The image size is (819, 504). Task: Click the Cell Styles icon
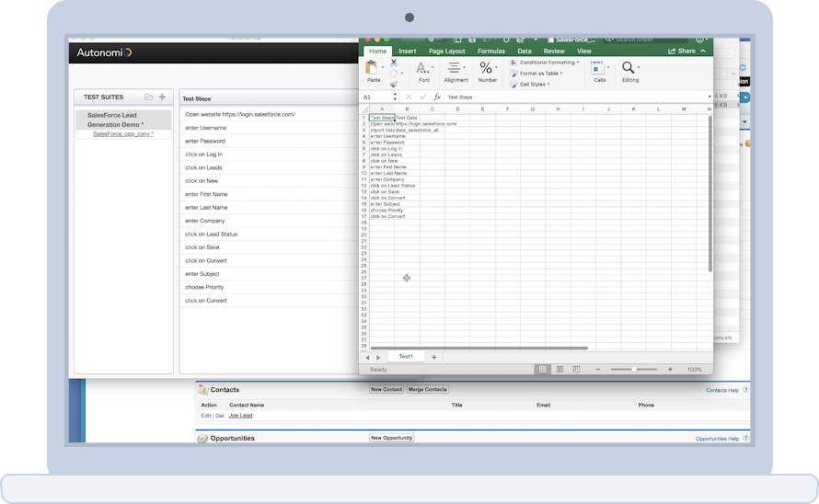[513, 84]
